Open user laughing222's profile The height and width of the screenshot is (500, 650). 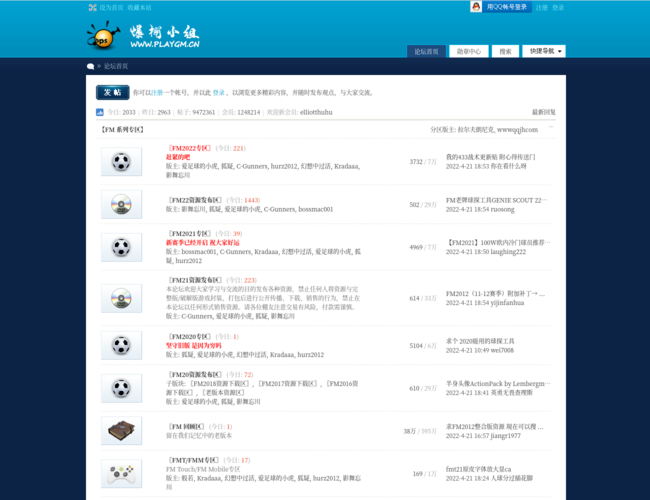click(x=509, y=252)
